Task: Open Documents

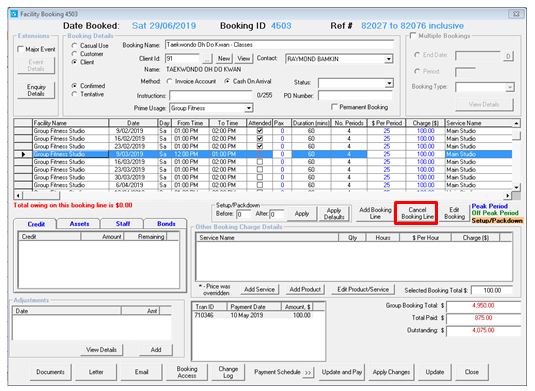Action: point(50,372)
